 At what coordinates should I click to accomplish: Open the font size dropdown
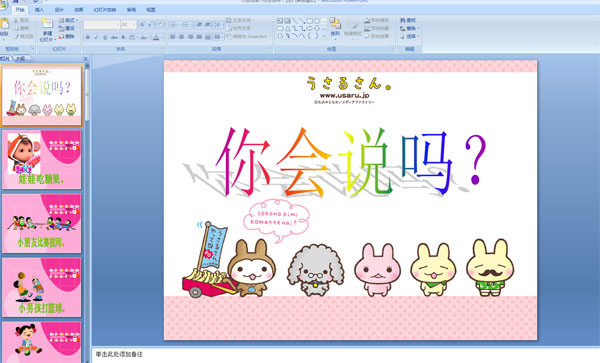134,24
